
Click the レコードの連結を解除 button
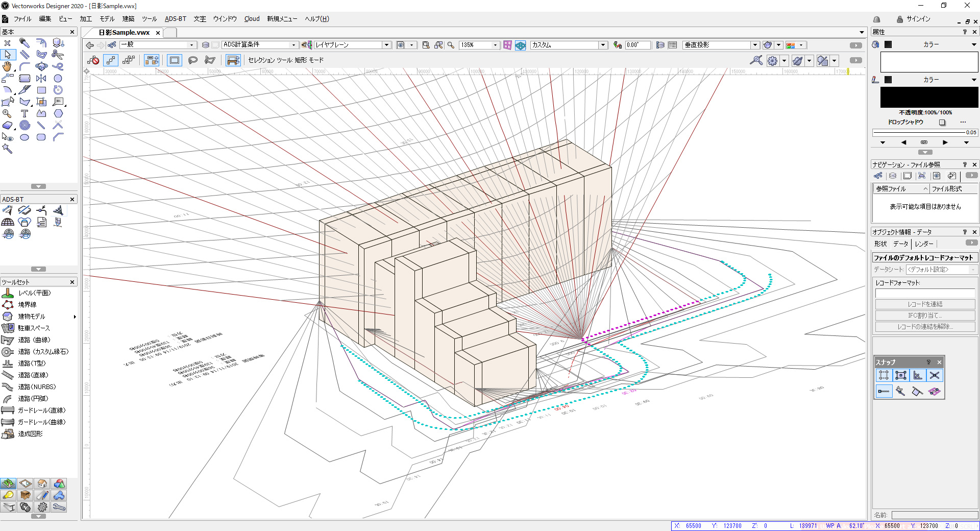pos(925,327)
